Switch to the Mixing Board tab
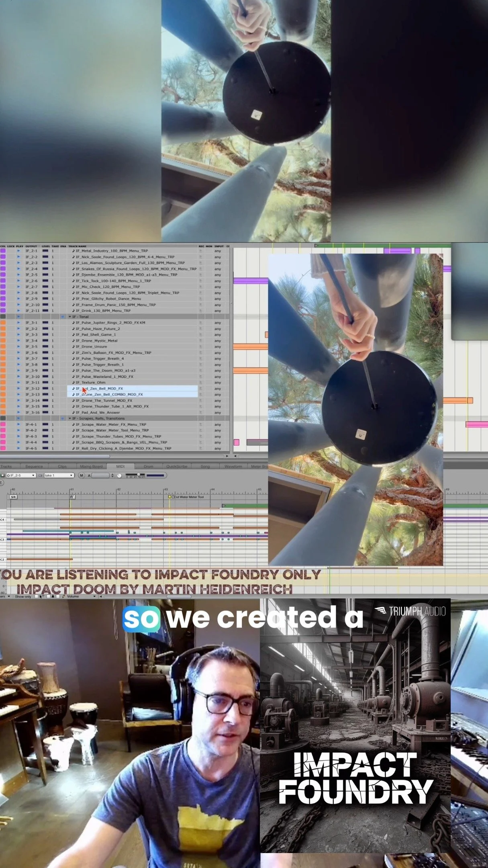488x868 pixels. click(91, 467)
